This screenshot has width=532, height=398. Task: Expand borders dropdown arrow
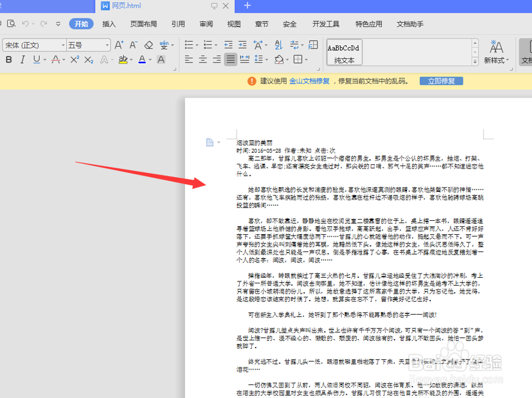pos(306,60)
